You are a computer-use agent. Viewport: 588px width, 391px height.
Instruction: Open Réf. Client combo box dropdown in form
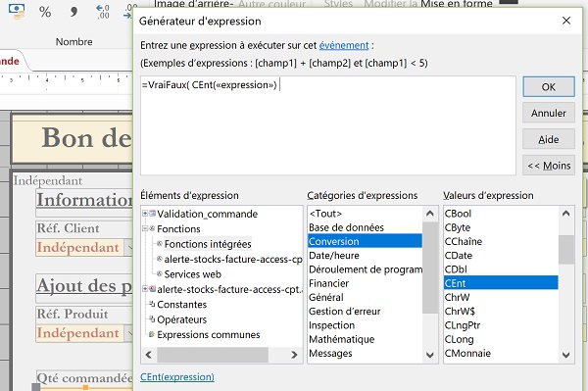coord(128,248)
